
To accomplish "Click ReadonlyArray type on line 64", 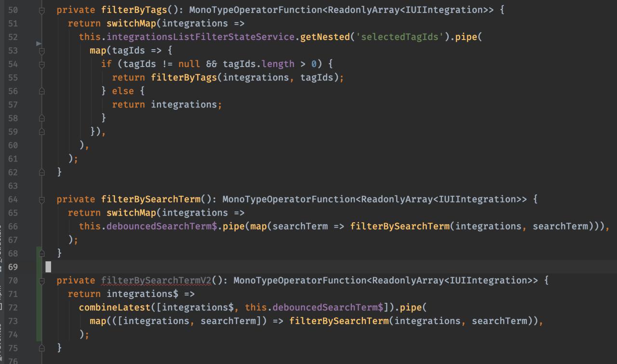I will (x=397, y=199).
